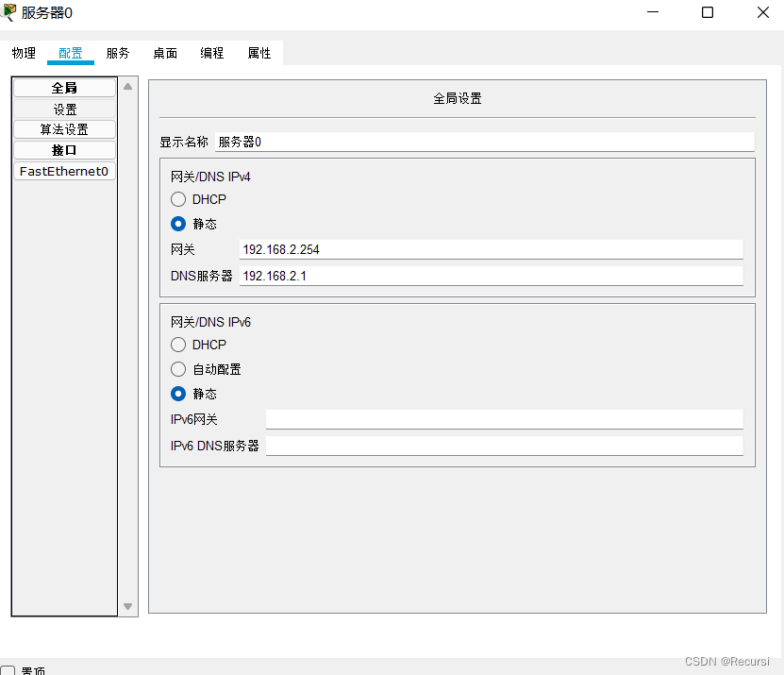Toggle the 置顶 checkbox
Screen dimensions: 784x675
tap(8, 670)
